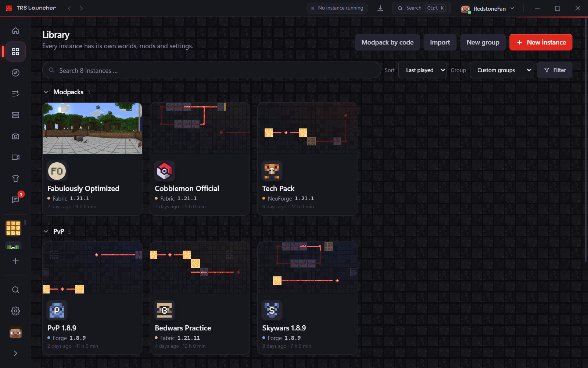The height and width of the screenshot is (368, 588).
Task: Open the sidebar list-with-checkmark icon
Action: point(15,94)
